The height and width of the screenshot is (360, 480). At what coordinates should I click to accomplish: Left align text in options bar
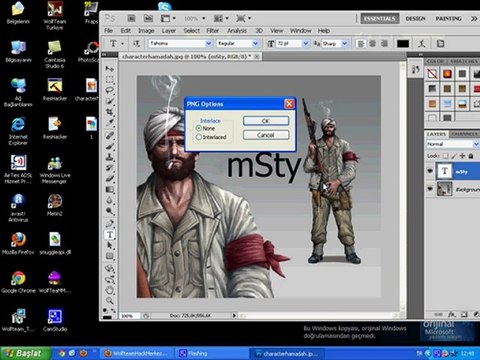pos(360,44)
